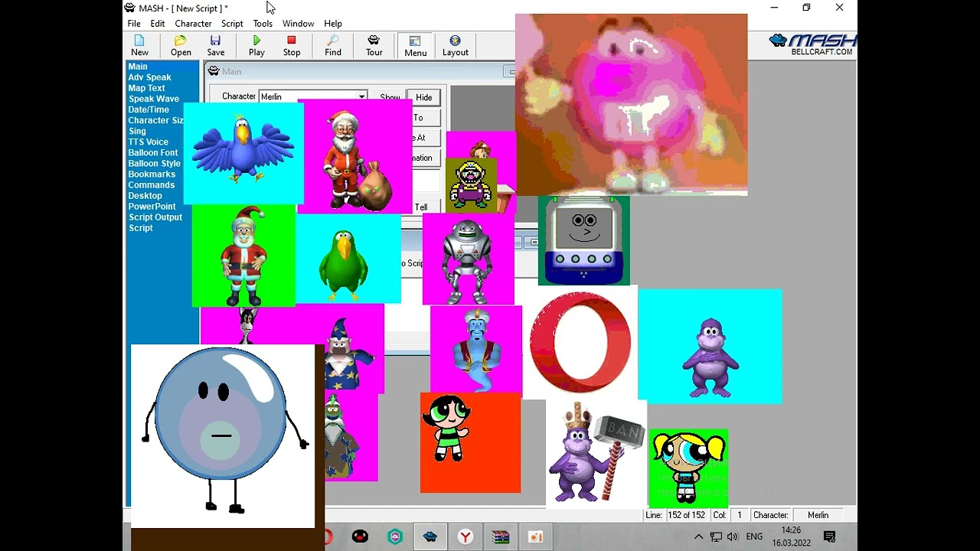Screen dimensions: 980x551
Task: Select Script Output in side panel
Action: (x=155, y=217)
